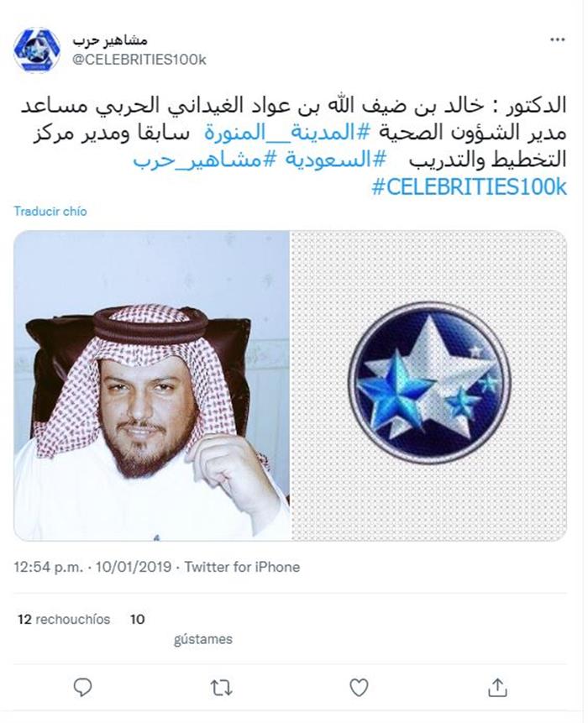Click the reply speech bubble icon

[83, 687]
